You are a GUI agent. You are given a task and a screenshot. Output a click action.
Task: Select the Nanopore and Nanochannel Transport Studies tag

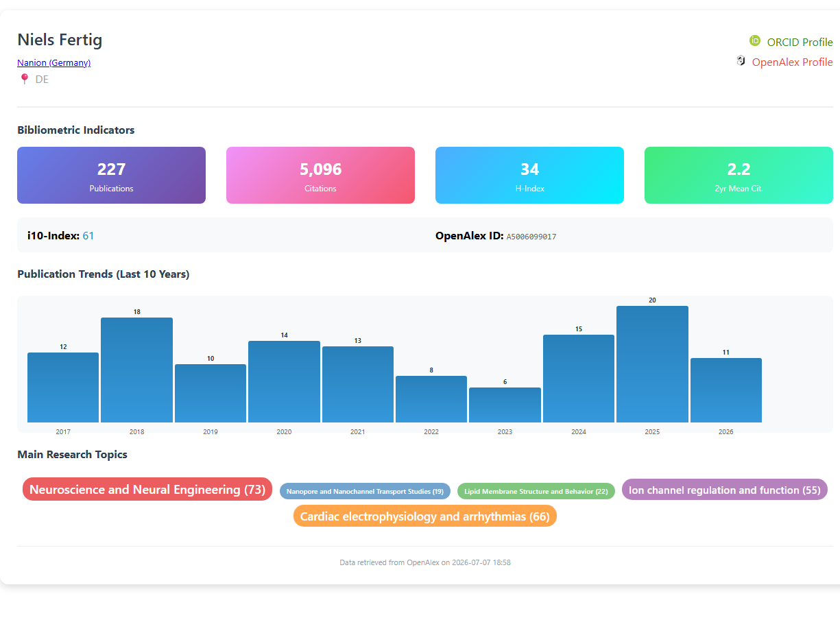point(365,491)
